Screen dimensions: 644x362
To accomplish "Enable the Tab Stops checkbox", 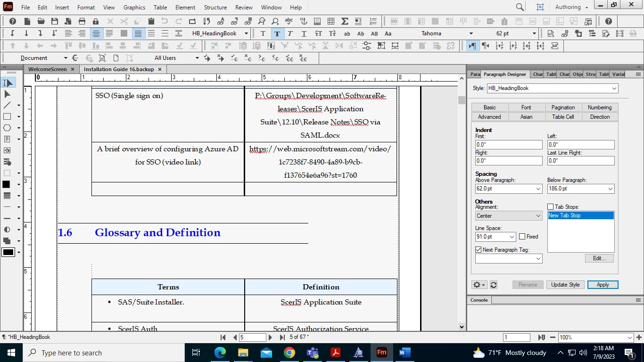I will click(550, 207).
